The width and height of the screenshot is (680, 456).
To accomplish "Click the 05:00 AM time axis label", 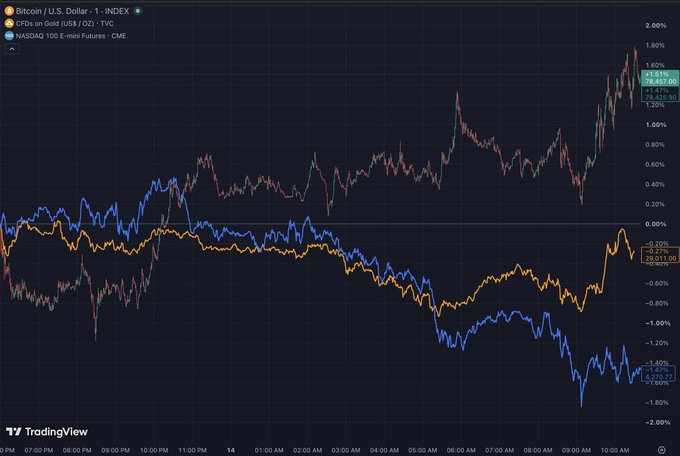I will point(423,450).
